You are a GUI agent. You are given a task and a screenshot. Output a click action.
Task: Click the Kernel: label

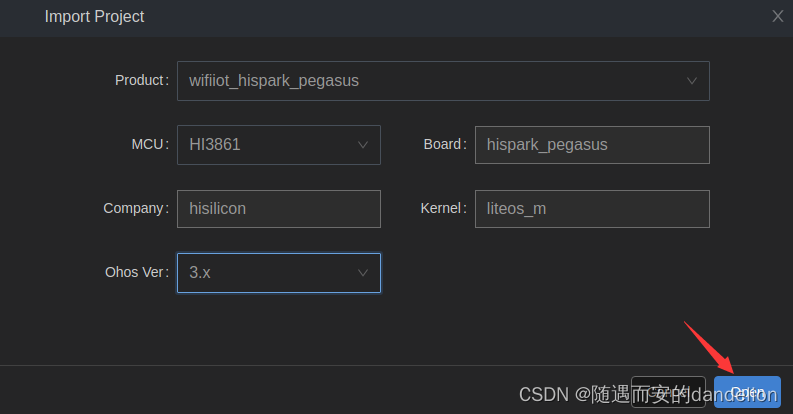pyautogui.click(x=444, y=208)
